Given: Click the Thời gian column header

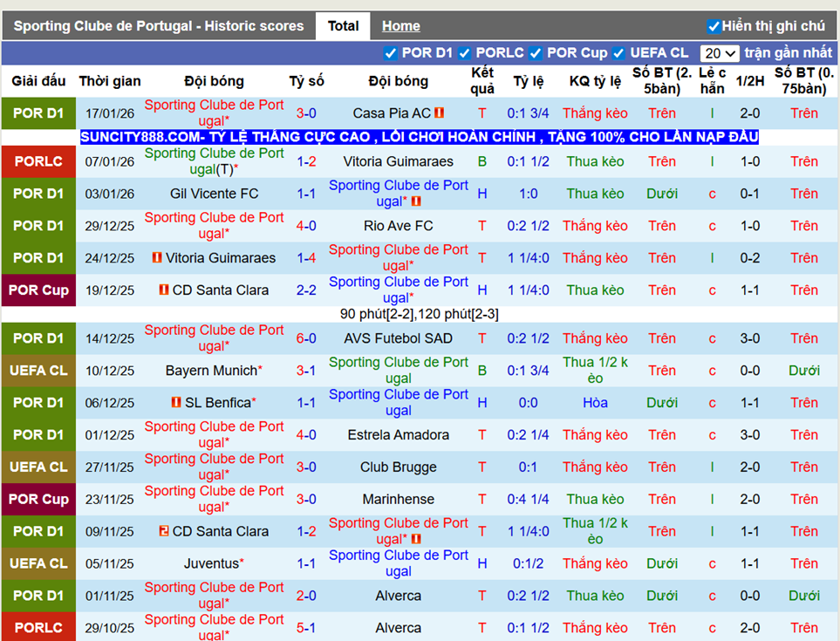Looking at the screenshot, I should pyautogui.click(x=110, y=81).
